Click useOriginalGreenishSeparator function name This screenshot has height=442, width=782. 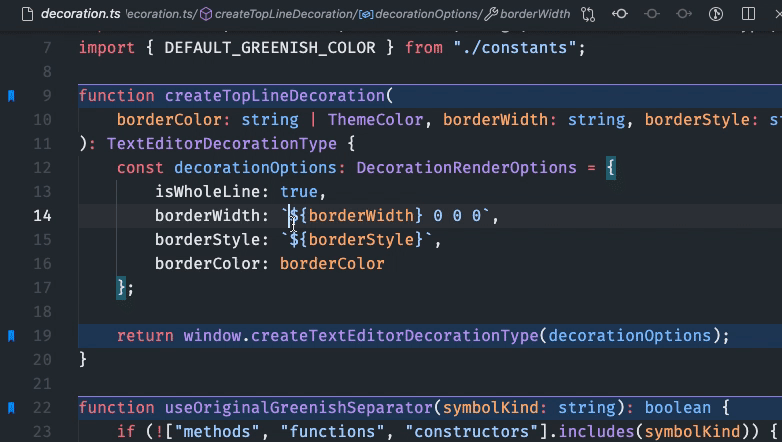click(299, 408)
